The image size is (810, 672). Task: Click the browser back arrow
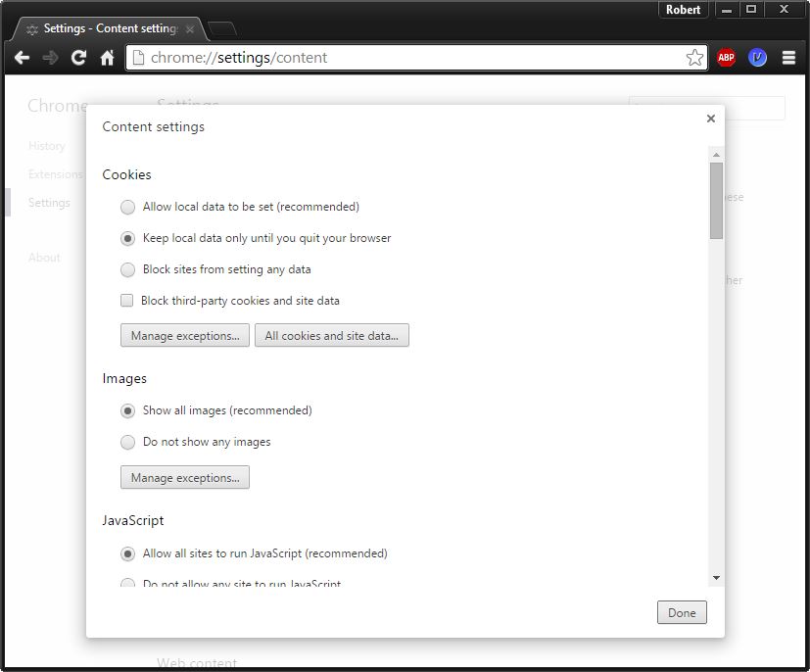22,58
